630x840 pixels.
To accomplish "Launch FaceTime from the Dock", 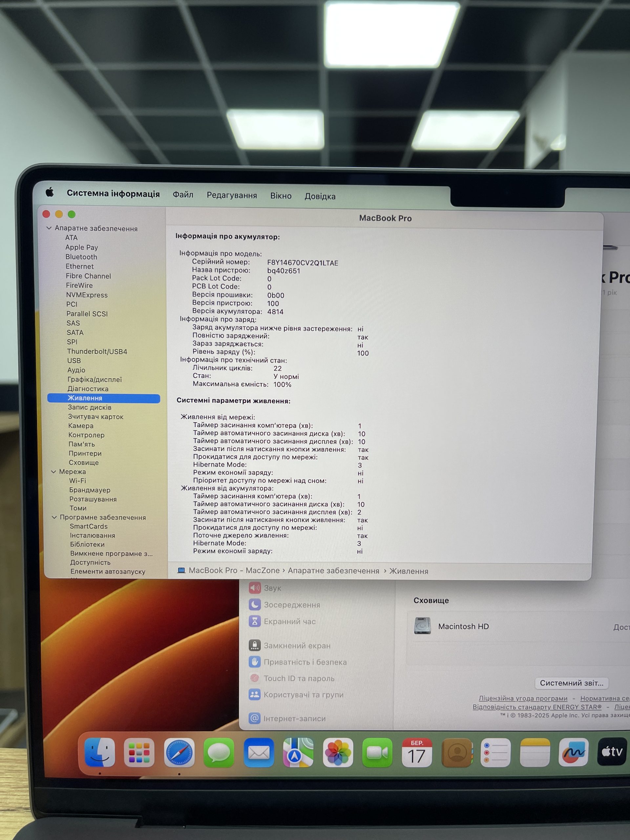I will click(x=377, y=752).
